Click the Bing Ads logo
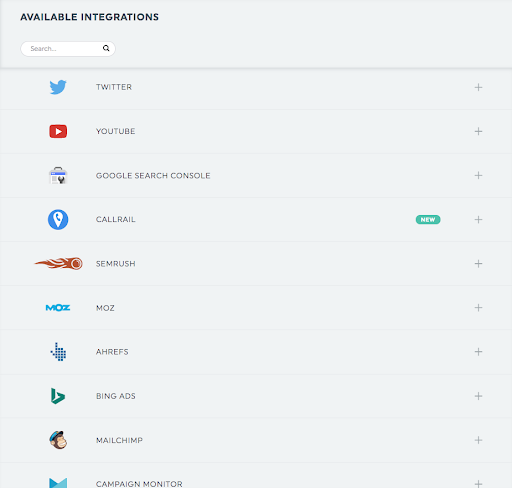 tap(58, 396)
